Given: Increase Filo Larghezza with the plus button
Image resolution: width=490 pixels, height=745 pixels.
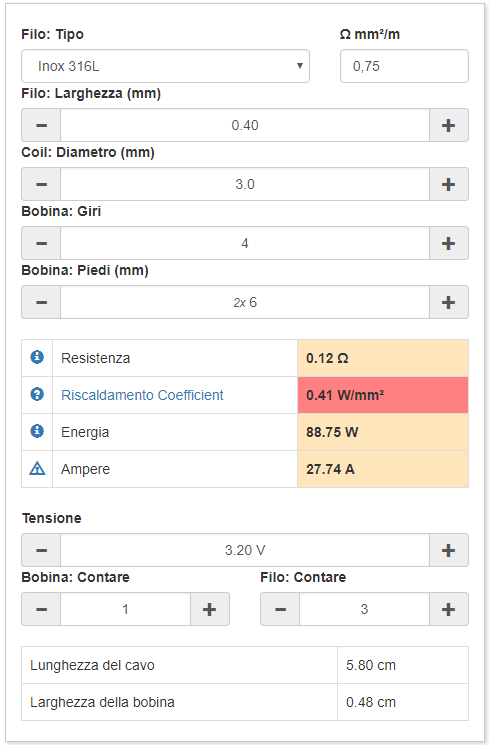Looking at the screenshot, I should [x=449, y=125].
